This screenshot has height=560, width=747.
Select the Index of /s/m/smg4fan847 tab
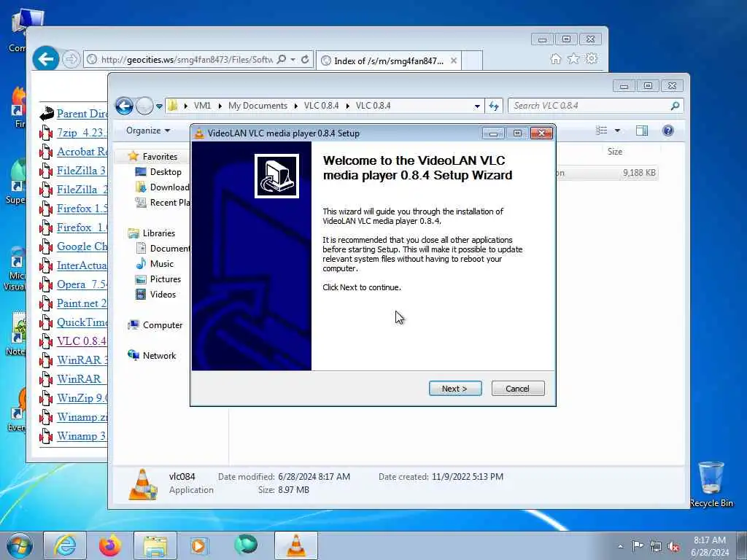point(388,61)
